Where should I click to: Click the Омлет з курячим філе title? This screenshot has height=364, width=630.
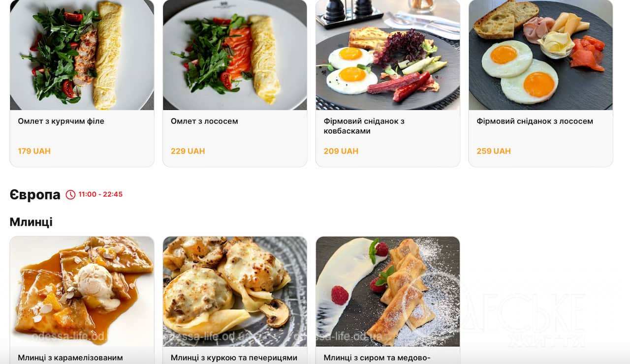(61, 121)
